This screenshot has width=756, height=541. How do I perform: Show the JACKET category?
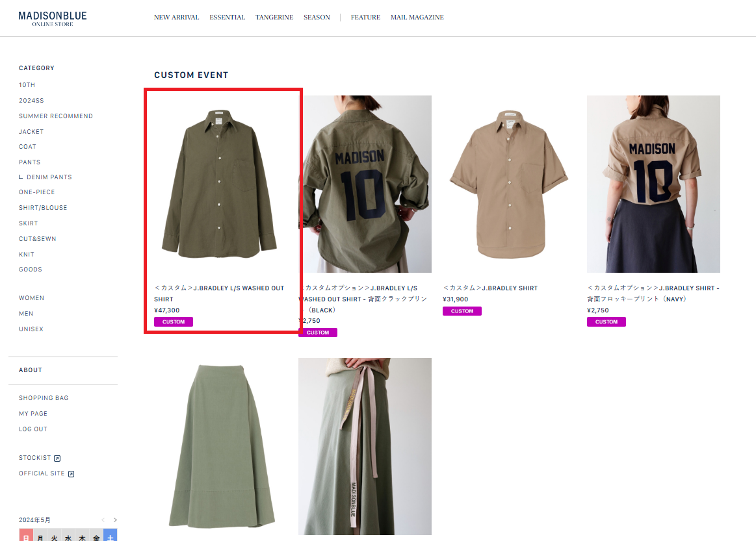[x=31, y=132]
